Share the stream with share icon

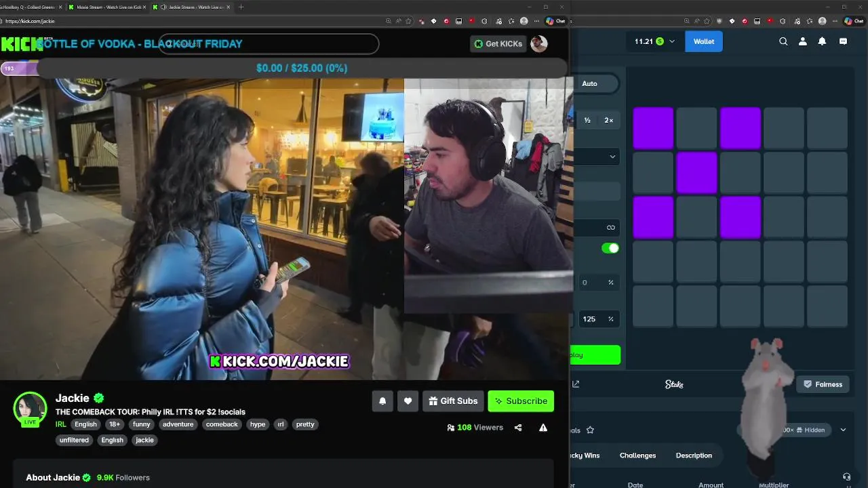[x=518, y=428]
